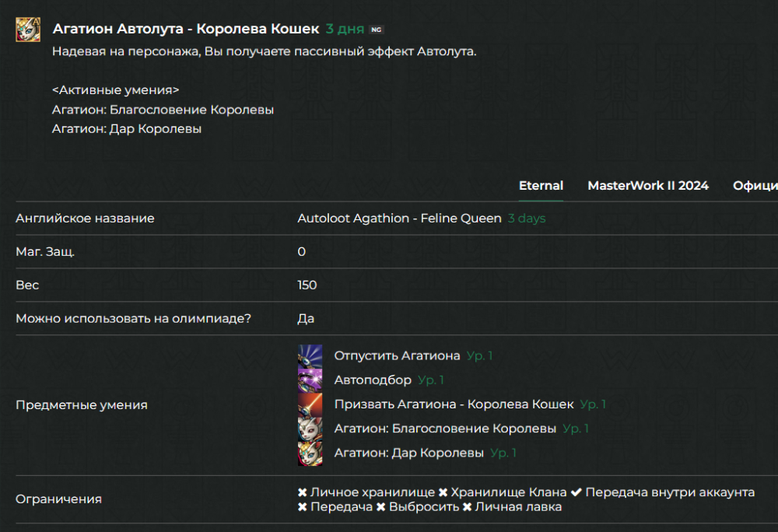This screenshot has width=778, height=532.
Task: Click the NG badge beside the item title
Action: [377, 28]
